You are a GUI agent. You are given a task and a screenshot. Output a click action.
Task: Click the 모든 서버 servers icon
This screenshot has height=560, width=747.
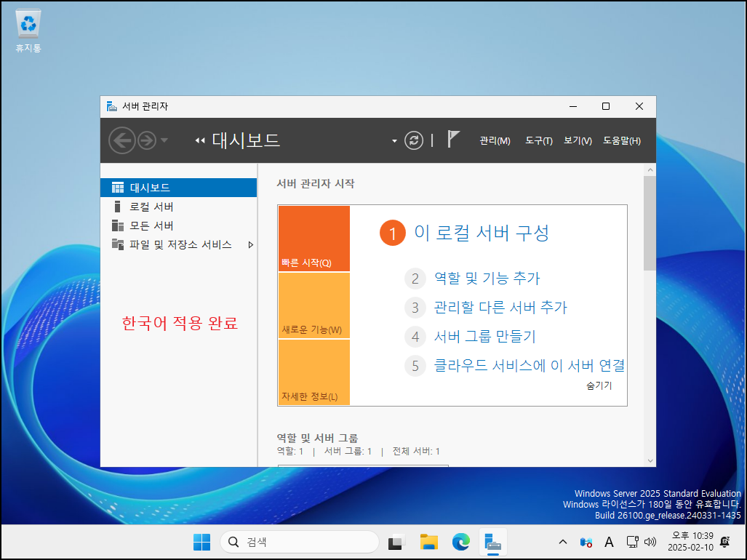click(x=118, y=225)
